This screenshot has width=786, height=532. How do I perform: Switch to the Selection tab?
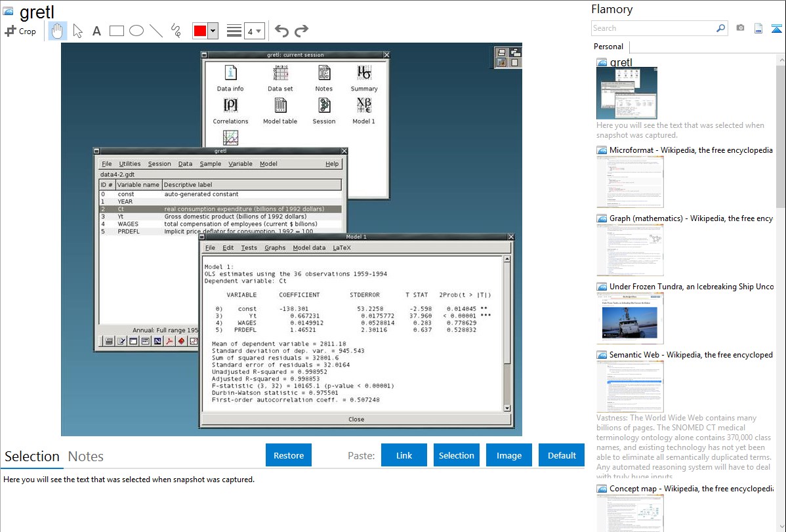pyautogui.click(x=32, y=457)
